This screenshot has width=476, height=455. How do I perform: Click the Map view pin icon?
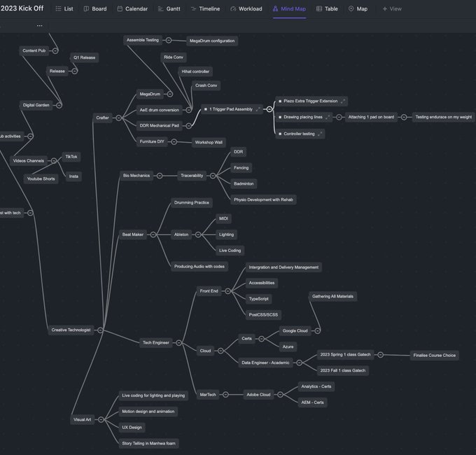[351, 9]
